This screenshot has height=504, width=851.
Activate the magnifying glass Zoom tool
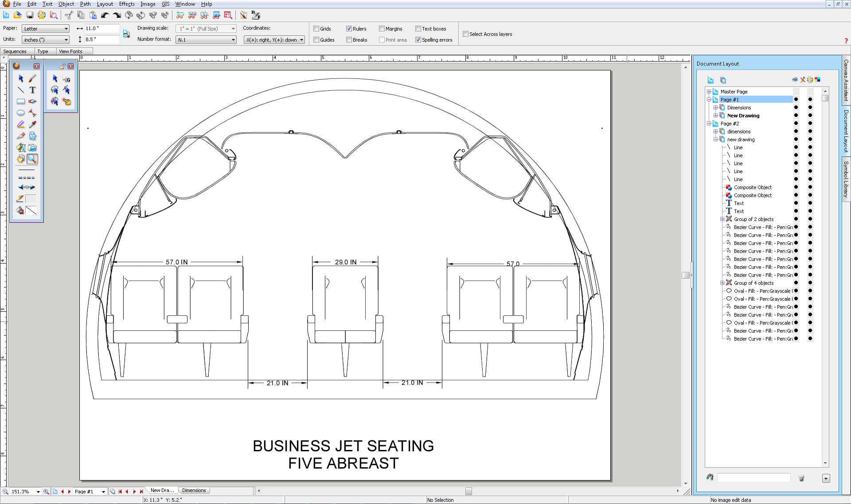[32, 159]
